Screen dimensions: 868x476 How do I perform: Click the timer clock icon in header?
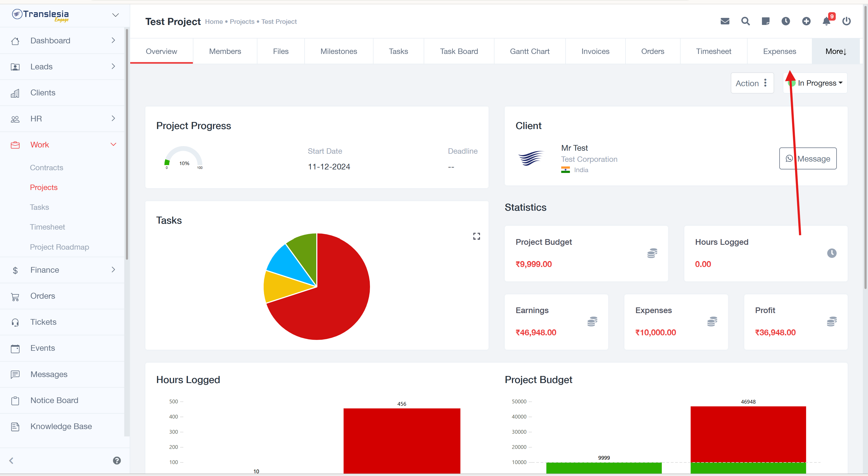[786, 21]
